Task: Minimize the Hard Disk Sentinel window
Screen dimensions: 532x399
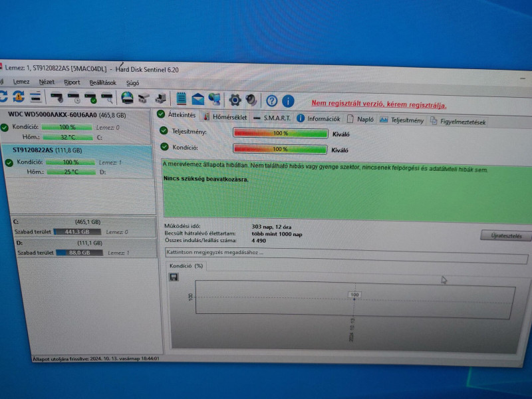Action: (x=523, y=78)
